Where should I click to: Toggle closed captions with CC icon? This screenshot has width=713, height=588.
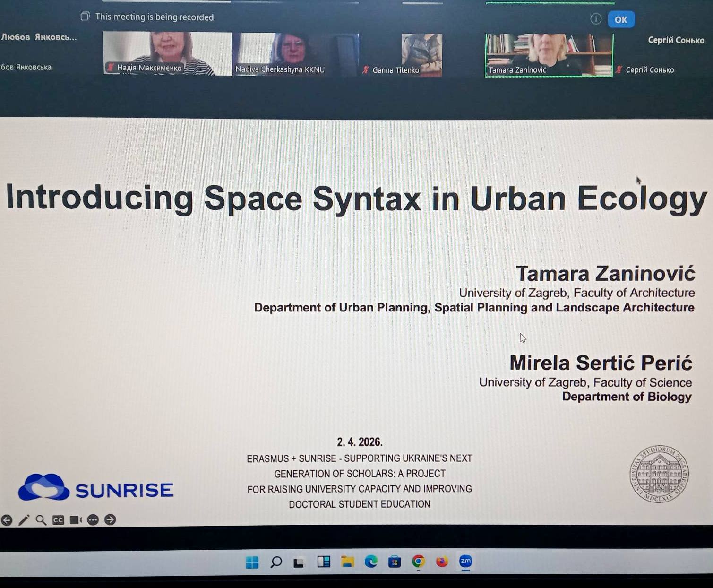coord(58,520)
